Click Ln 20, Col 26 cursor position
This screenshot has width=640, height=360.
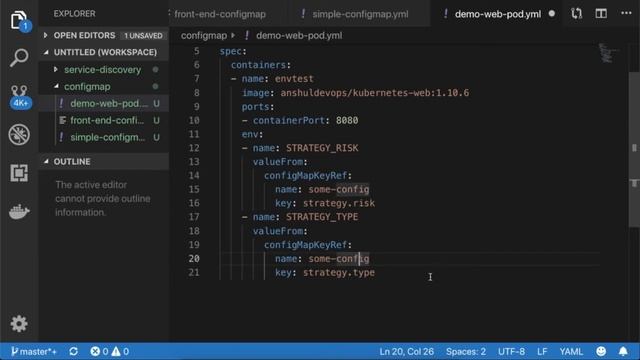[407, 351]
